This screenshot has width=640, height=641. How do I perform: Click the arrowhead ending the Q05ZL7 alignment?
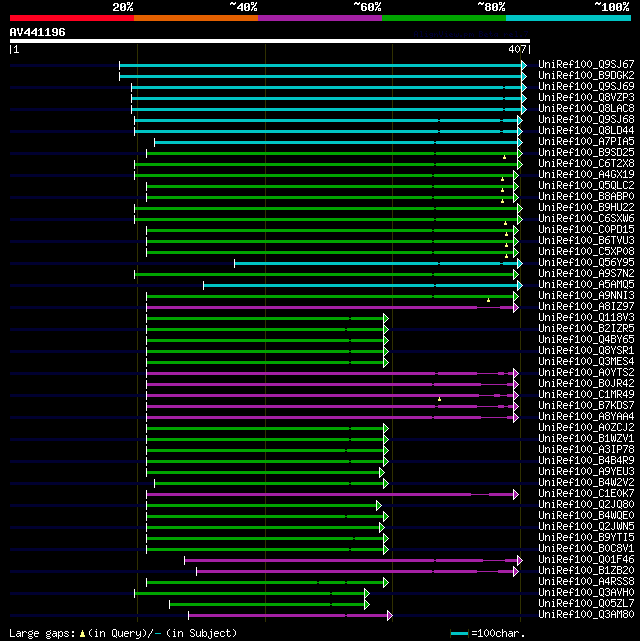367,604
